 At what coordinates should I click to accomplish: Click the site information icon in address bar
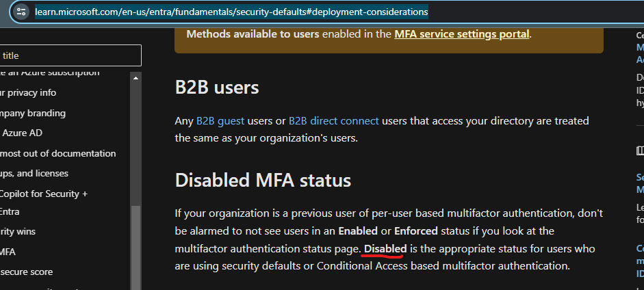(x=21, y=12)
